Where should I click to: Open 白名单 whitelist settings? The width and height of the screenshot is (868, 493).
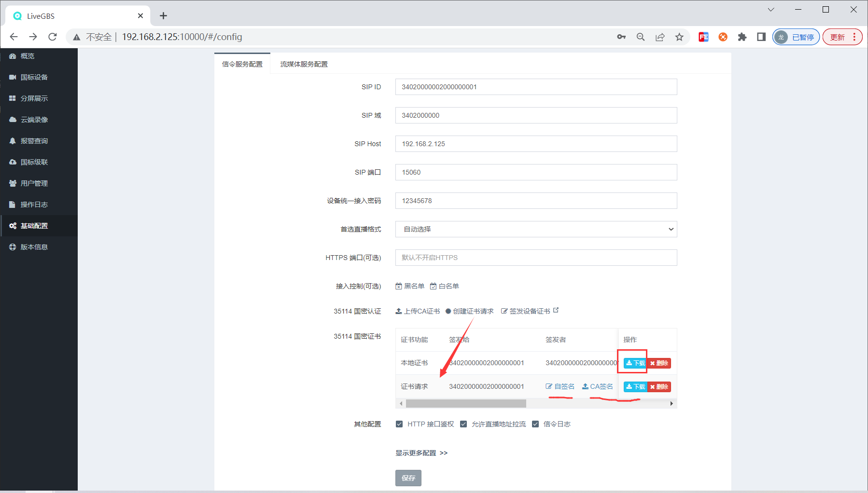tap(445, 286)
